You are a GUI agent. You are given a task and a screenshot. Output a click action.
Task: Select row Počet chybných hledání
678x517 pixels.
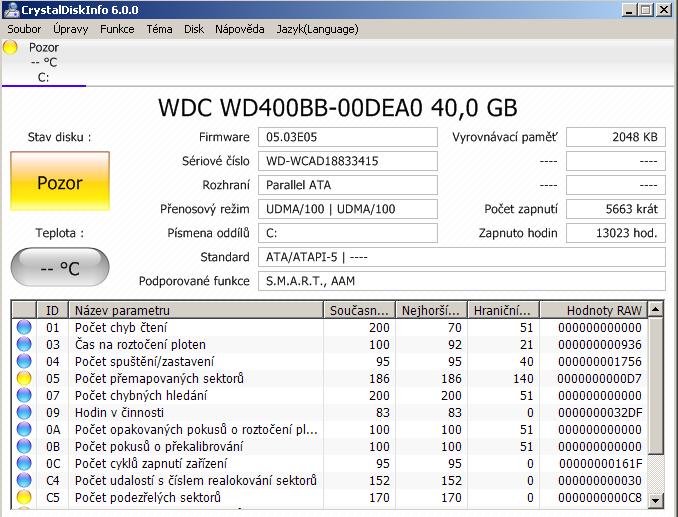(330, 395)
